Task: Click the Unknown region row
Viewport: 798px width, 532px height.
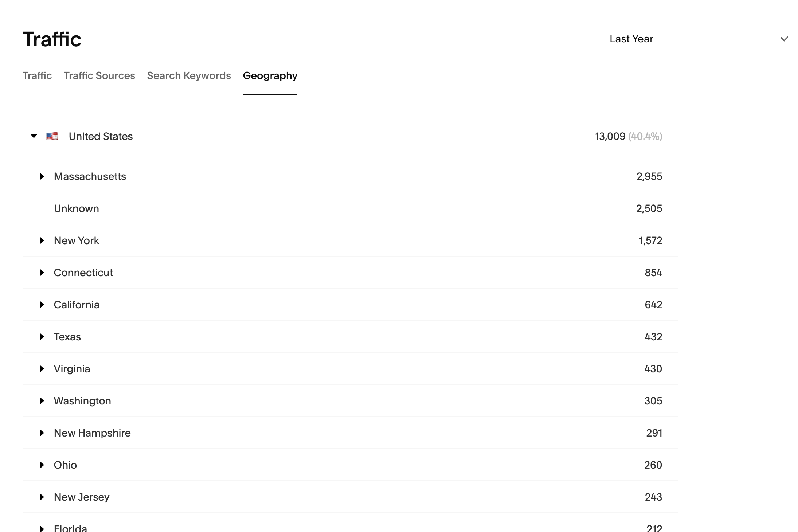Action: 77,209
